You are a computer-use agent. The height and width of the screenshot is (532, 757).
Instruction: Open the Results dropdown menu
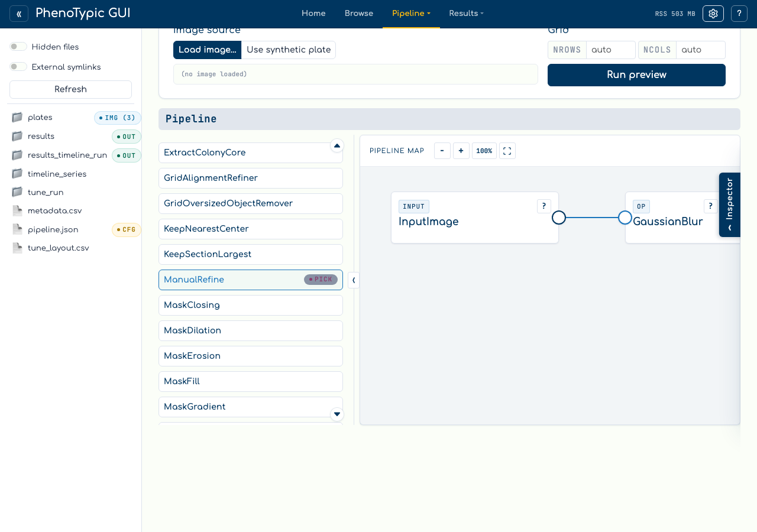pos(466,14)
